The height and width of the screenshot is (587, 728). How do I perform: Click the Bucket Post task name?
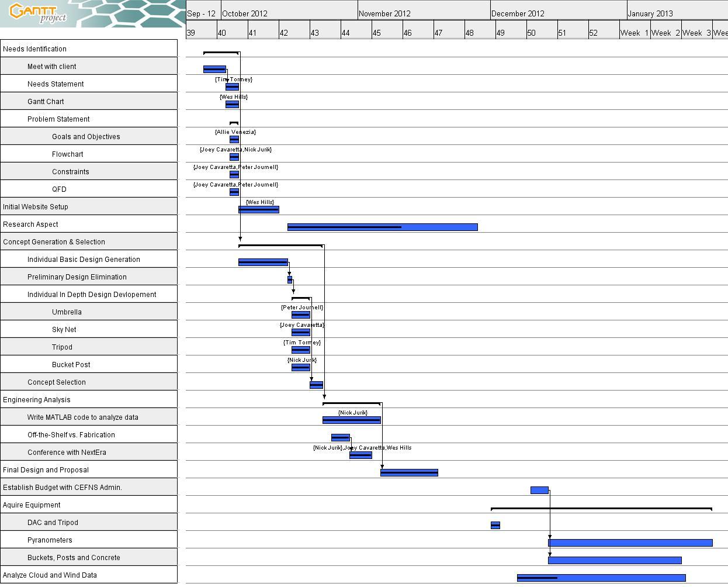click(x=71, y=365)
